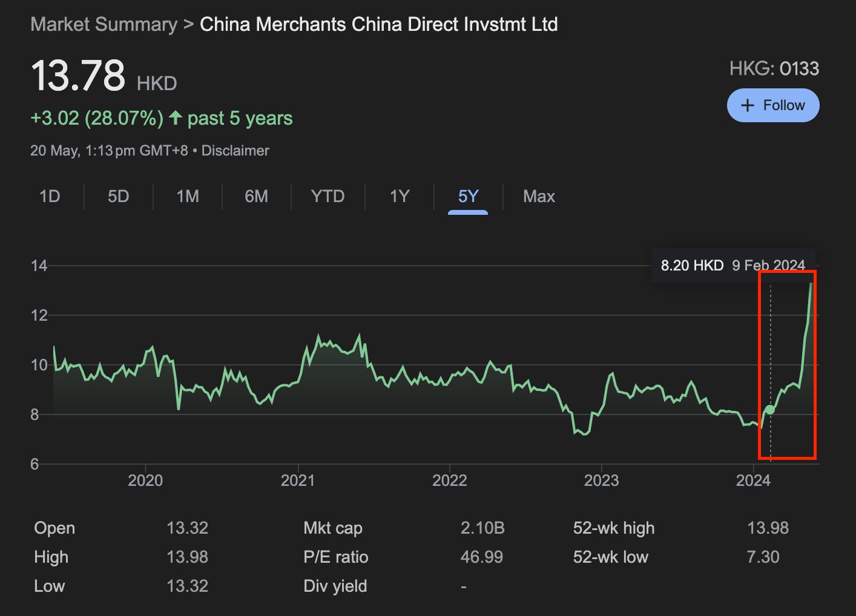
Task: Open the Disclaimer link
Action: pos(235,151)
